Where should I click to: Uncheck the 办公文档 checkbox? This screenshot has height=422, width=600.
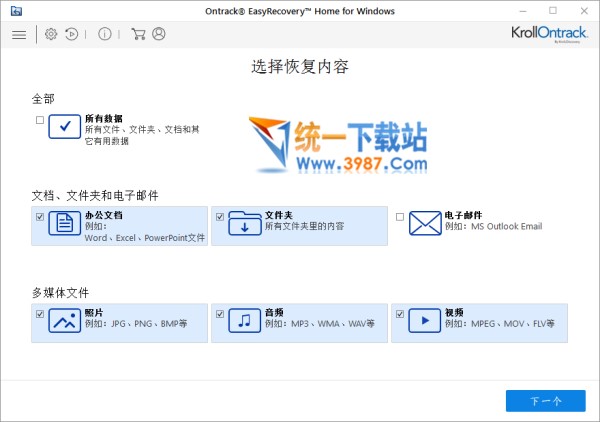(40, 217)
